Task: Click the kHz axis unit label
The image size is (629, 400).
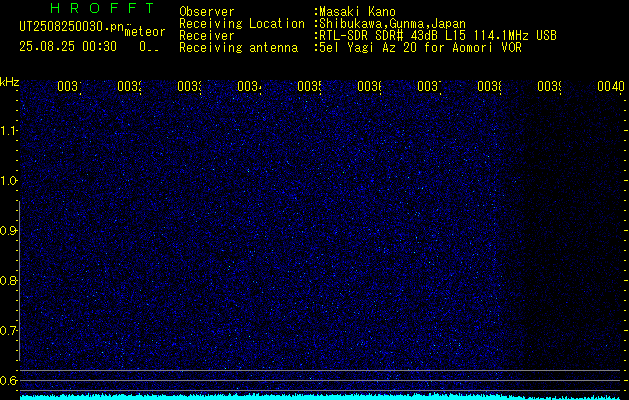Action: pyautogui.click(x=9, y=83)
